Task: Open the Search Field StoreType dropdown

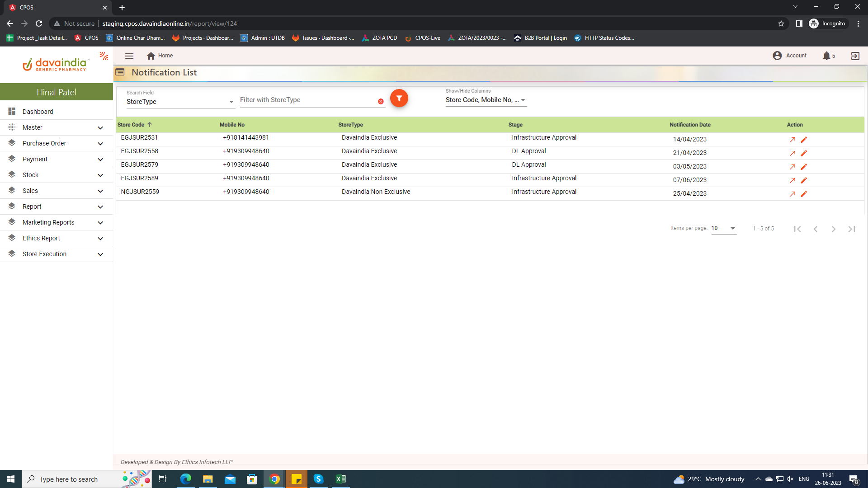Action: [180, 102]
